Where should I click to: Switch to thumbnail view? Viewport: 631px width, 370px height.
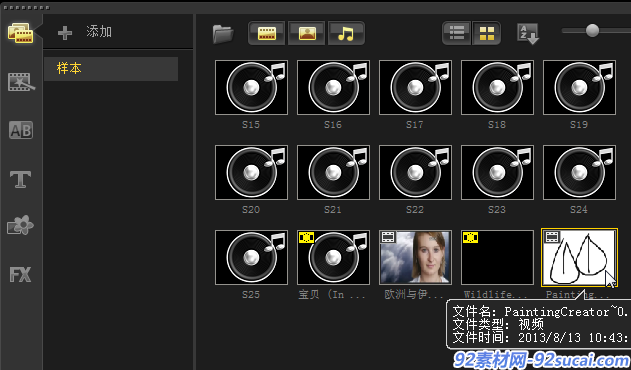(x=487, y=33)
